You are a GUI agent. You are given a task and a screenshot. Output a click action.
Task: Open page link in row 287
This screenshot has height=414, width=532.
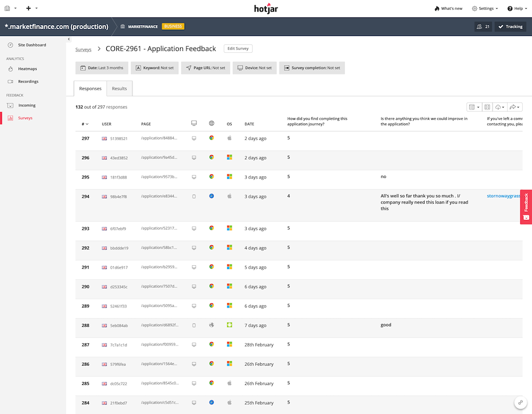[160, 344]
